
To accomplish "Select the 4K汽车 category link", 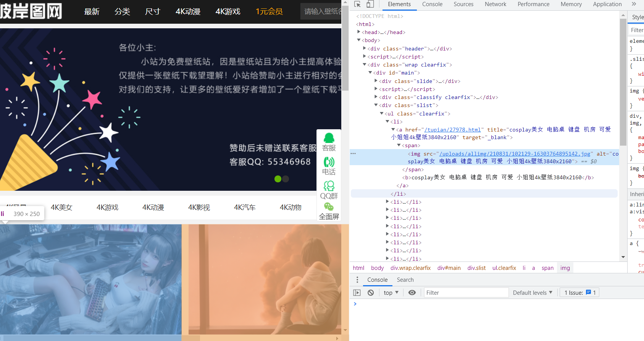I will click(x=245, y=207).
